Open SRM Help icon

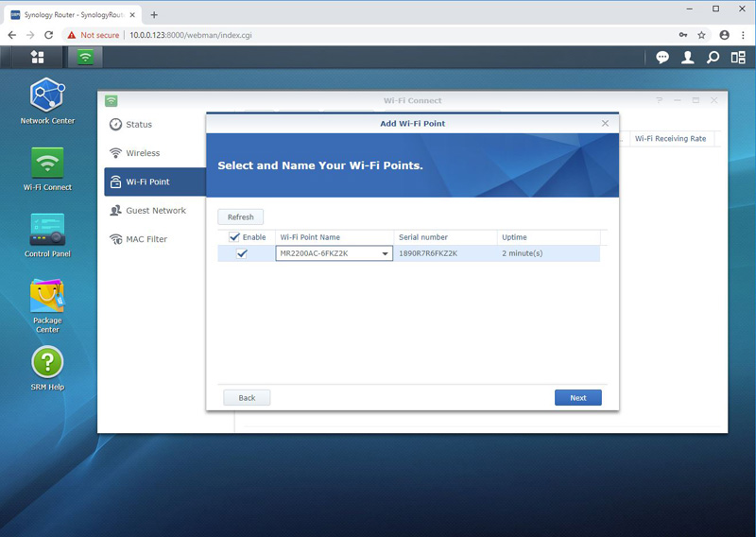[47, 362]
